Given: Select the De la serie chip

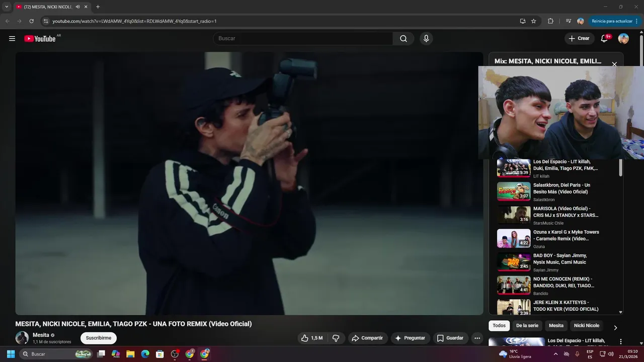Looking at the screenshot, I should pos(527,326).
